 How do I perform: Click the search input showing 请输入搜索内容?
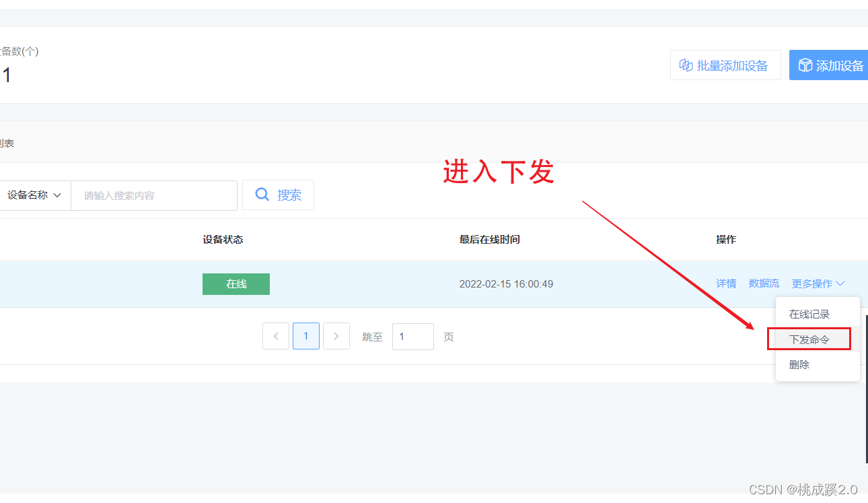(153, 195)
